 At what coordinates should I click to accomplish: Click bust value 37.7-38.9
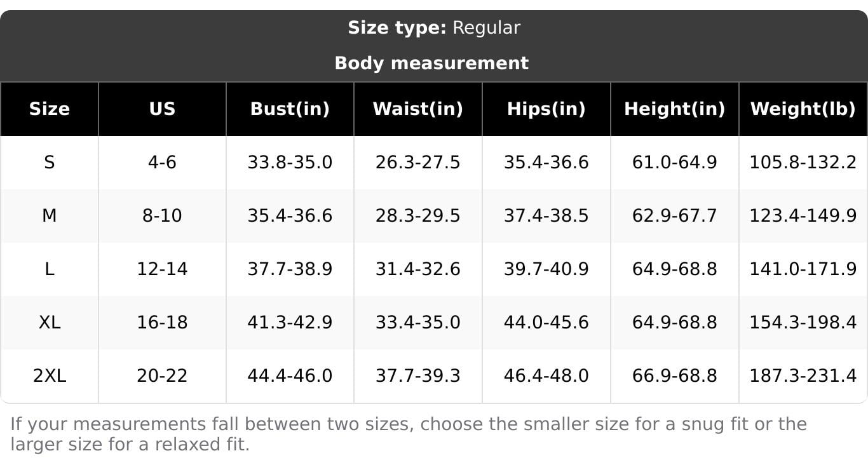(x=290, y=269)
